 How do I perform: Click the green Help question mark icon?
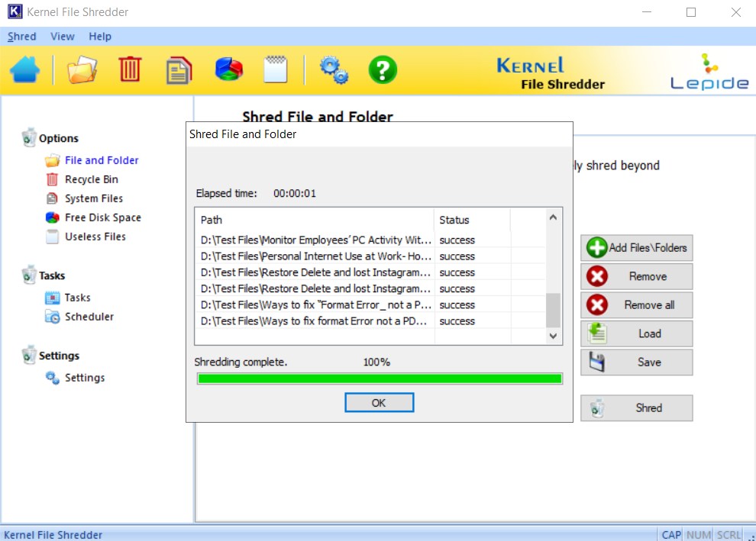(383, 70)
